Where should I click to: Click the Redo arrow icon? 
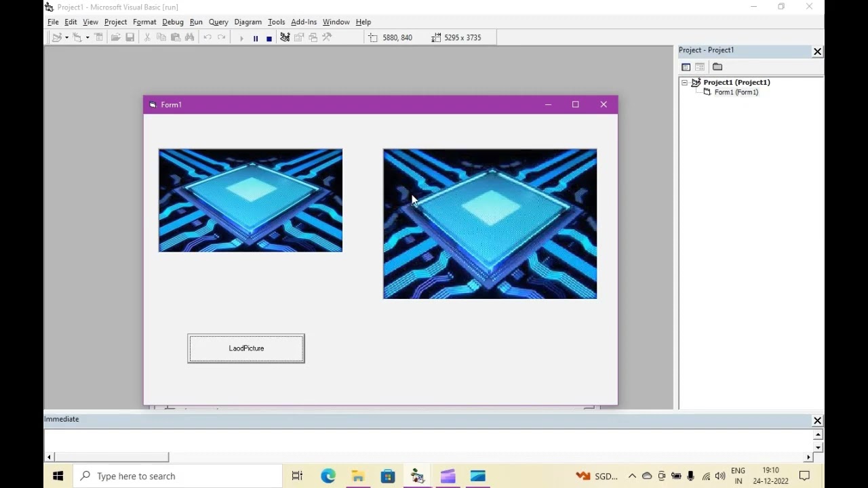coord(222,38)
